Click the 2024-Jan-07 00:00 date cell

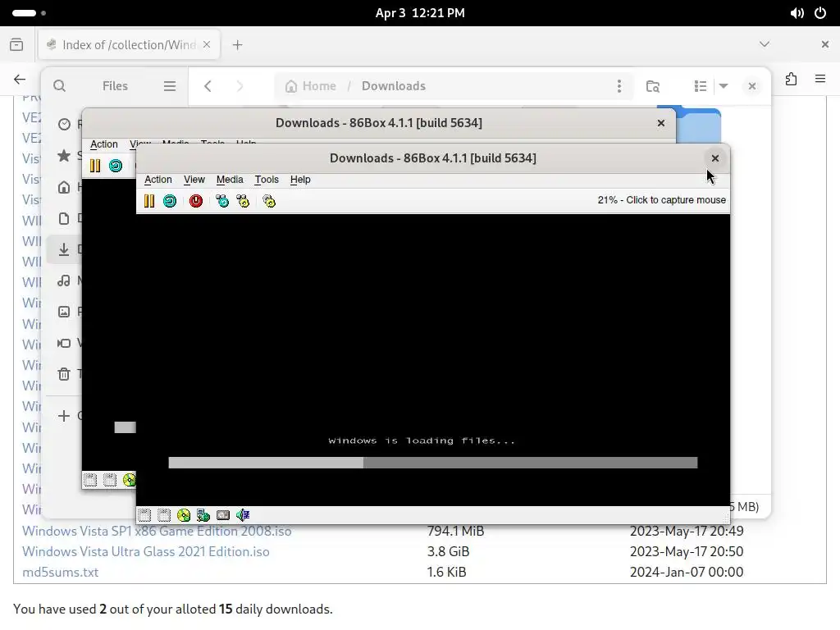click(x=687, y=572)
